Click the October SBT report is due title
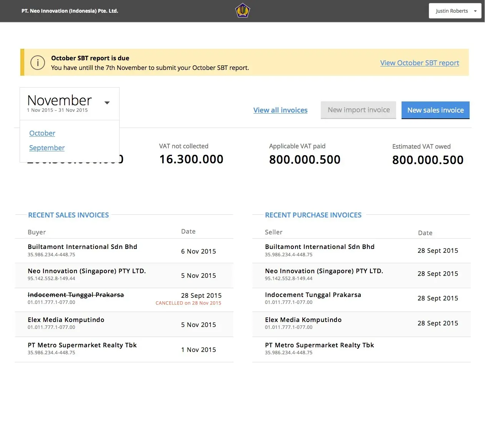This screenshot has width=485, height=448. pyautogui.click(x=90, y=58)
